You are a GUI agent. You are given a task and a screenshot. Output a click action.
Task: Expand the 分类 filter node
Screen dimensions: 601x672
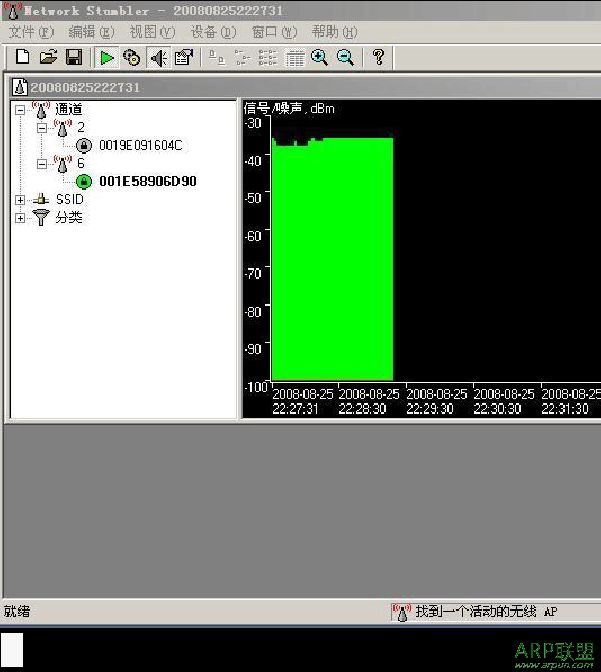tap(20, 218)
